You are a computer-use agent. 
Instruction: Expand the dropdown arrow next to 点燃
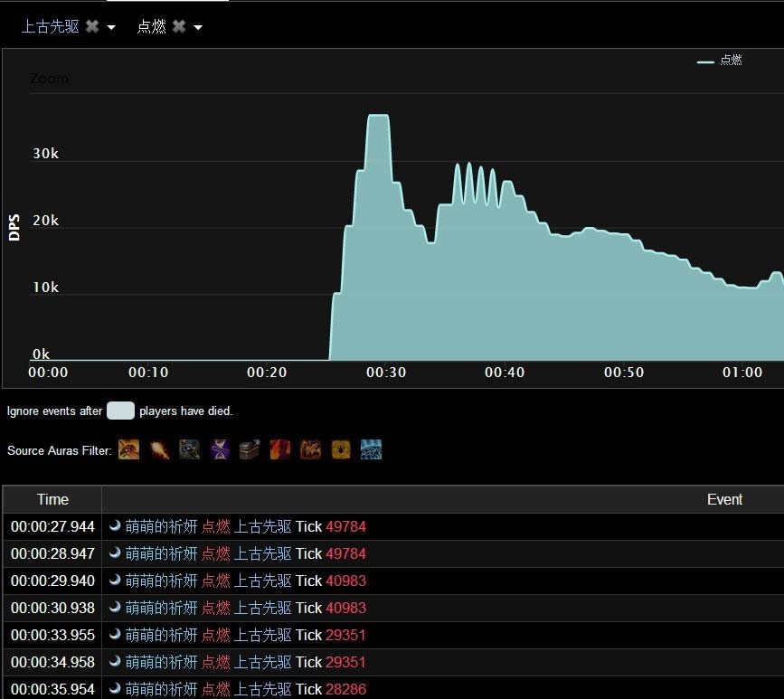pyautogui.click(x=198, y=28)
